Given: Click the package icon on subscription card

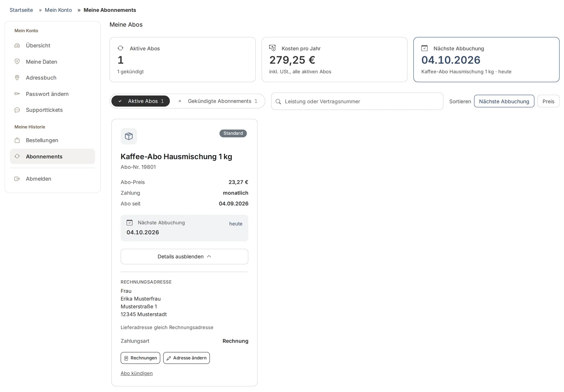Looking at the screenshot, I should [x=129, y=136].
